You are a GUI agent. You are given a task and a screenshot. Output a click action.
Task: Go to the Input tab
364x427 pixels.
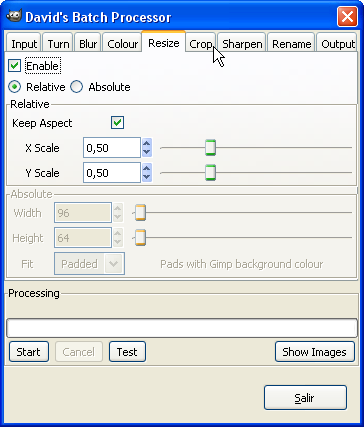click(x=24, y=44)
